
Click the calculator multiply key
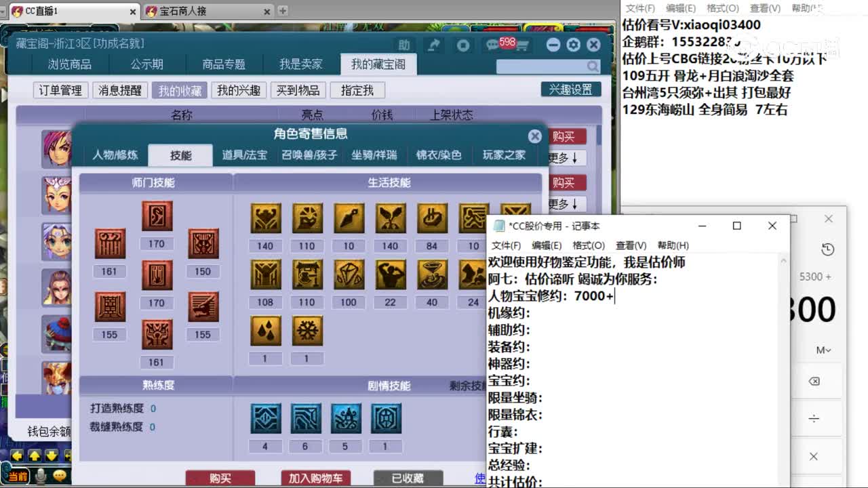pyautogui.click(x=814, y=456)
